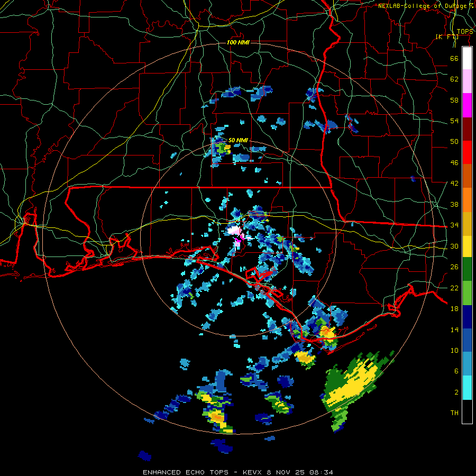Click the TOPS legend title
The image size is (476, 476).
click(465, 32)
